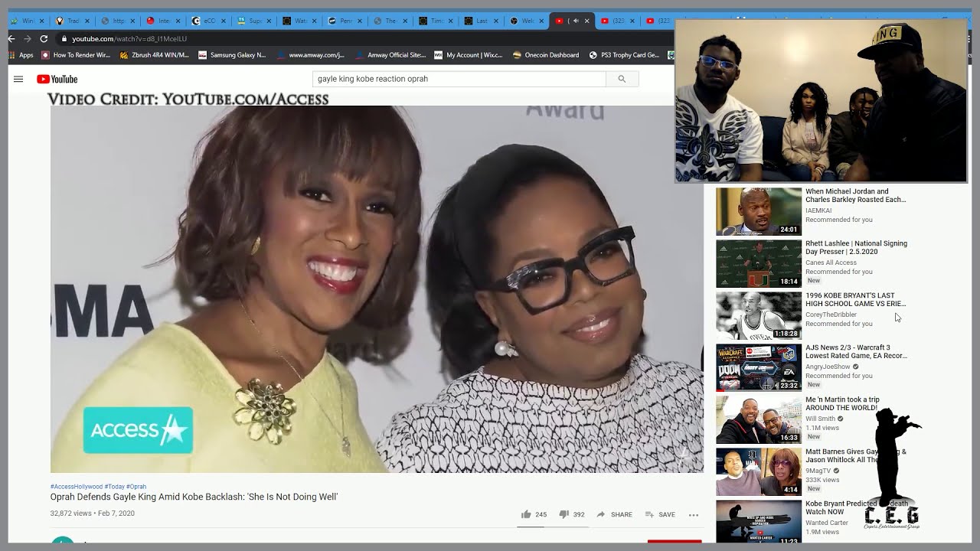Click the #AccessHollywood hashtag
Image resolution: width=980 pixels, height=551 pixels.
point(77,487)
